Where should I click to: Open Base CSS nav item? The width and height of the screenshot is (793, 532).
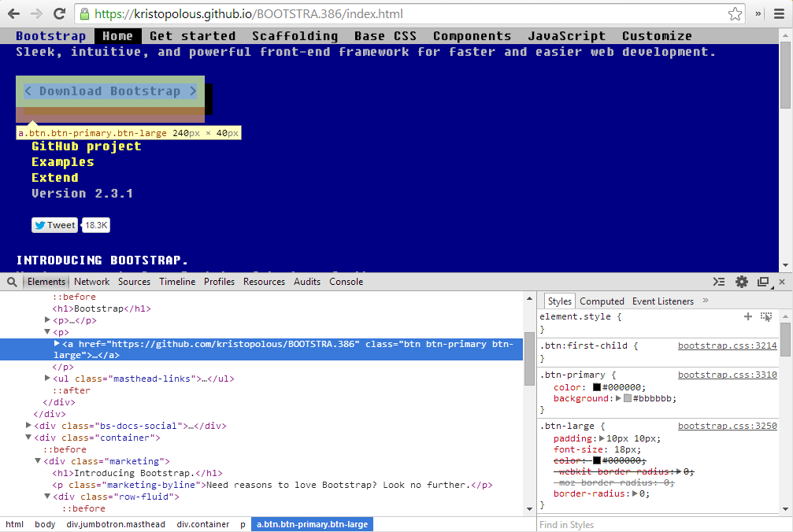(385, 36)
